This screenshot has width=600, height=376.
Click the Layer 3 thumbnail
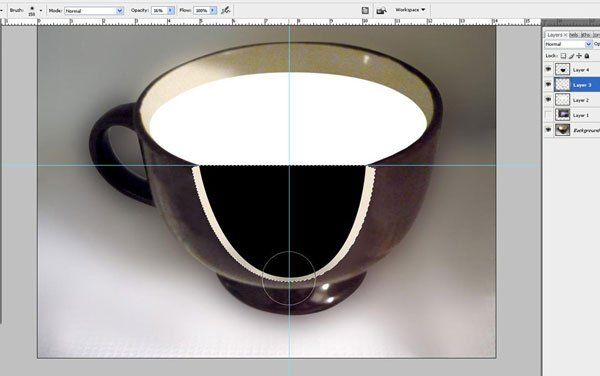tap(562, 84)
